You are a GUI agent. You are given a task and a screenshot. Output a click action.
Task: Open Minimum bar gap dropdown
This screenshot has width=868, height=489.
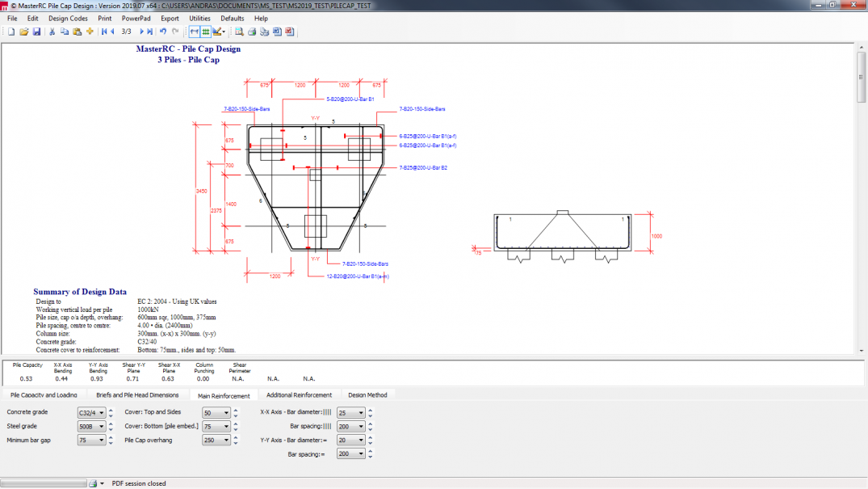pos(91,441)
